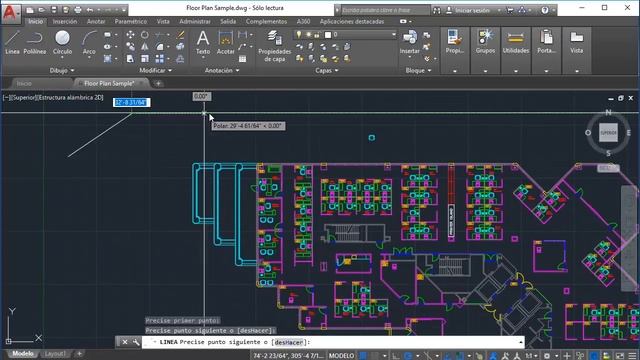Image resolution: width=640 pixels, height=360 pixels.
Task: Open the Paramétrico ribbon tab
Action: [131, 21]
